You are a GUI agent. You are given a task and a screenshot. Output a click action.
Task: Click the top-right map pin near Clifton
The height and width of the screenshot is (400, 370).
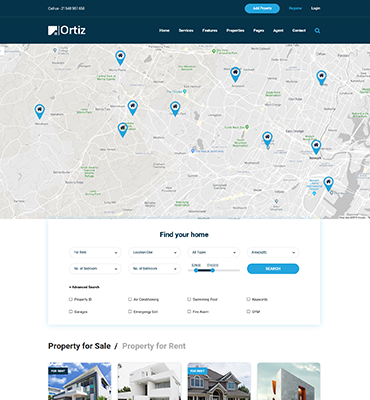(x=321, y=78)
